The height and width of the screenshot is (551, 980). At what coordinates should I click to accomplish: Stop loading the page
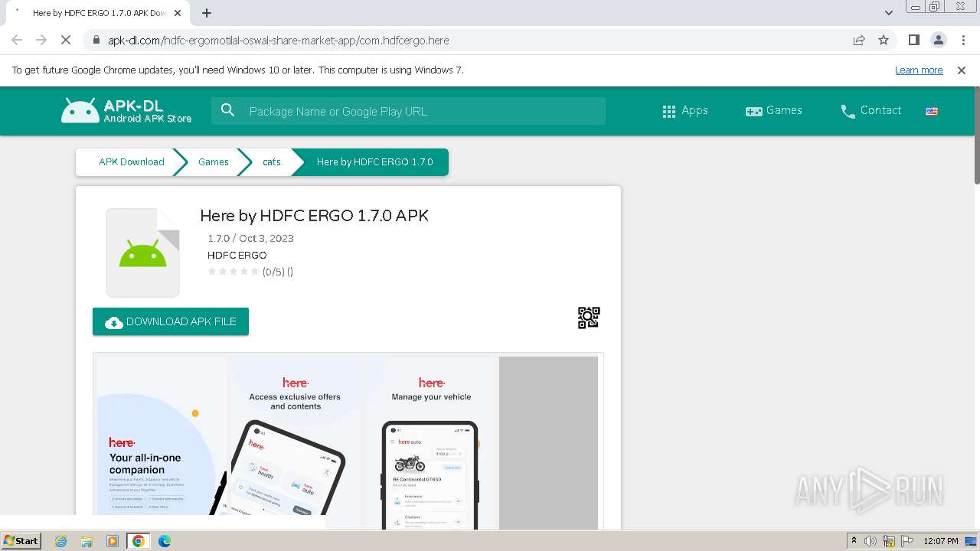(x=66, y=40)
